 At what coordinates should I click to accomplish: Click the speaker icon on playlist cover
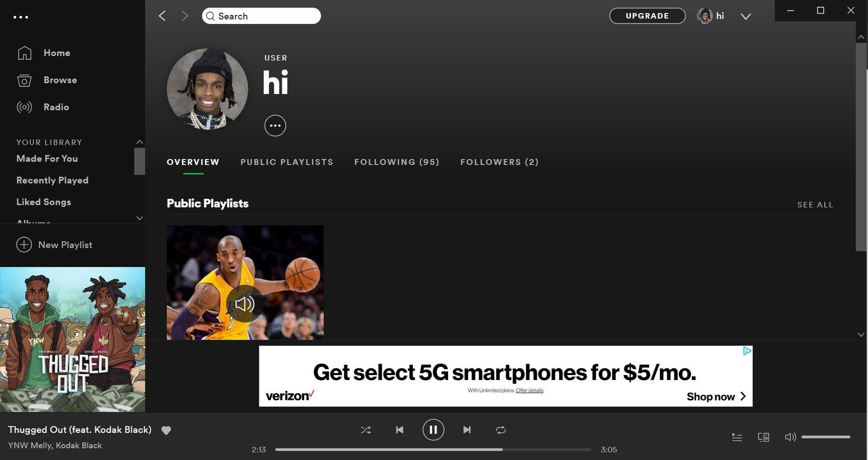pyautogui.click(x=245, y=304)
